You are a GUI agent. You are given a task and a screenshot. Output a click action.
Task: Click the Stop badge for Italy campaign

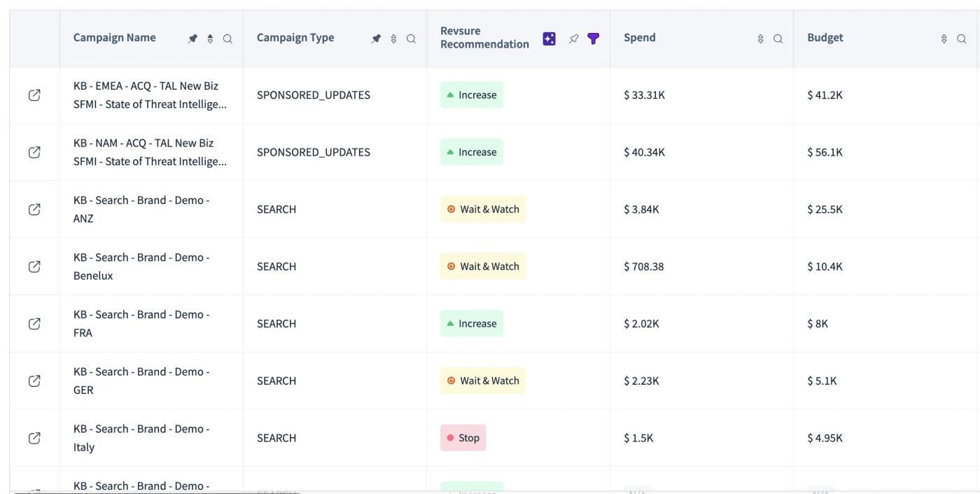click(x=463, y=438)
